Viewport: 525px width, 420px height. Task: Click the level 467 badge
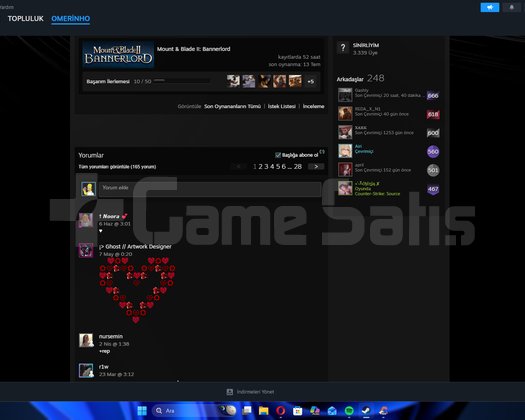click(x=433, y=189)
